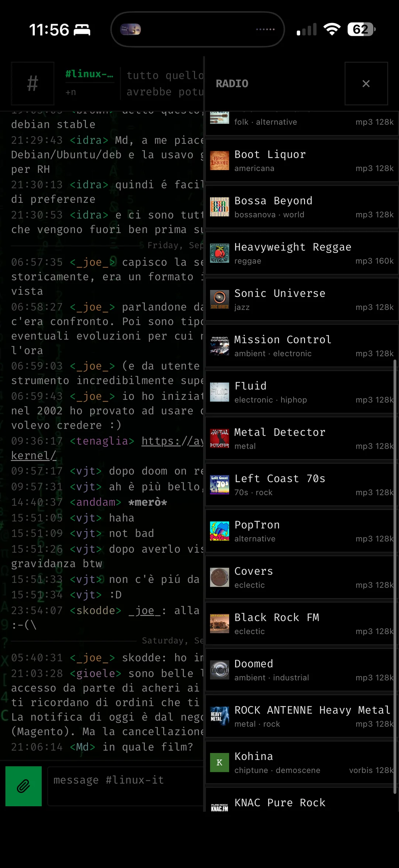399x868 pixels.
Task: Select Boot Liquor station icon
Action: [219, 161]
